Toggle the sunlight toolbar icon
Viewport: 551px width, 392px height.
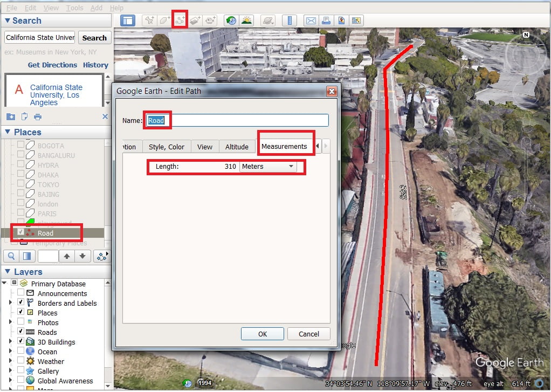pos(247,20)
